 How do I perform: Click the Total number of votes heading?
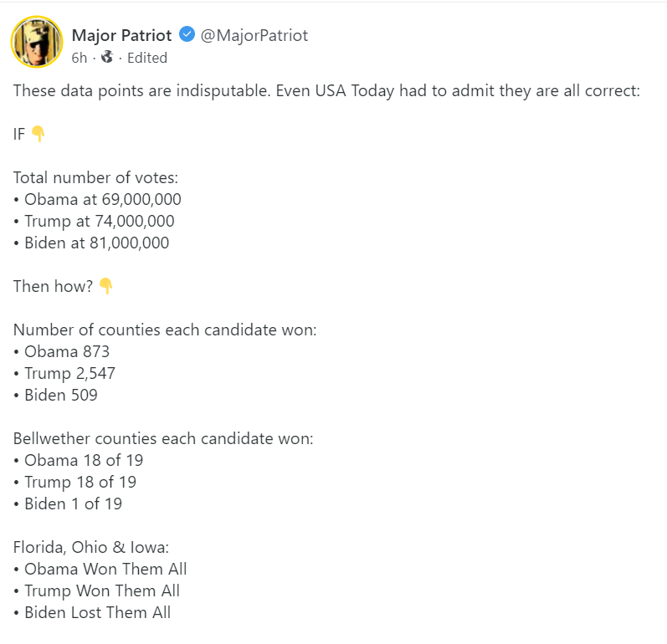coord(95,177)
